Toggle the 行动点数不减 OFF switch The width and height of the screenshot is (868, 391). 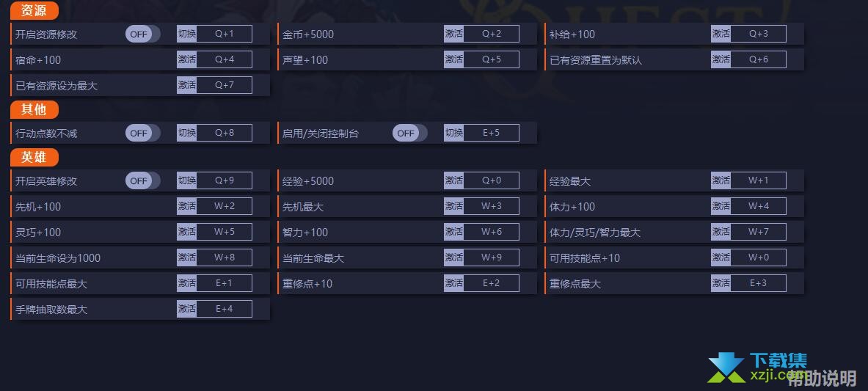click(x=143, y=133)
